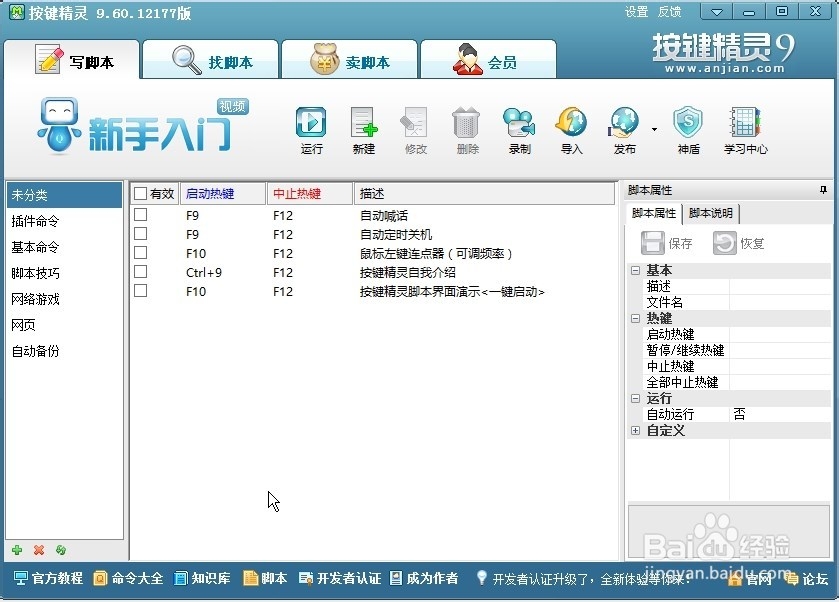Import a script with 导入
The image size is (839, 602).
571,130
